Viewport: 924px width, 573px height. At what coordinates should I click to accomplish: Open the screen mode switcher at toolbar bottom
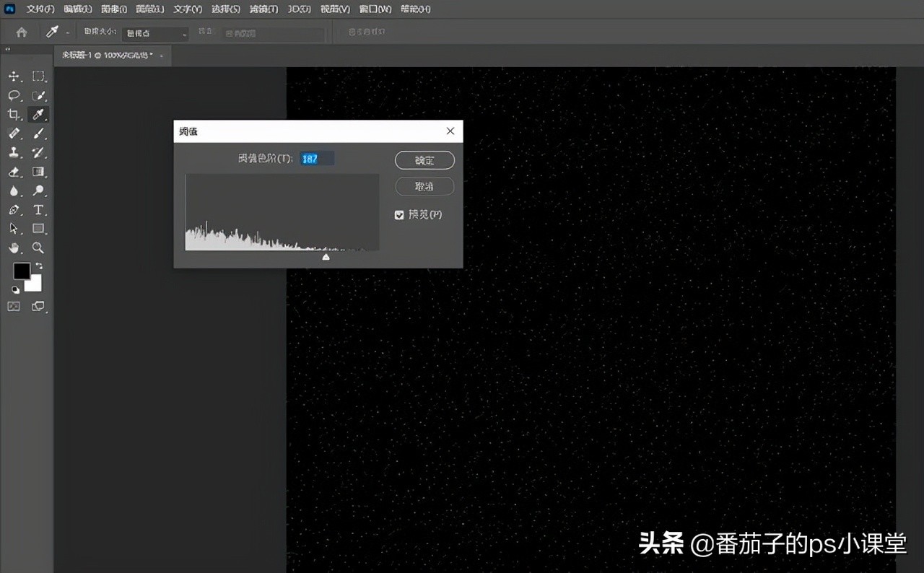coord(38,306)
